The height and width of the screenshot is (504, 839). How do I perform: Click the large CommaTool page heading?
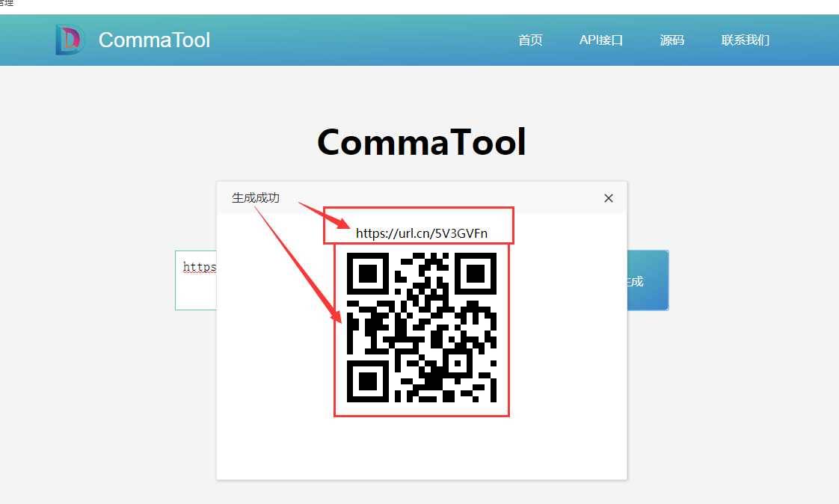422,142
